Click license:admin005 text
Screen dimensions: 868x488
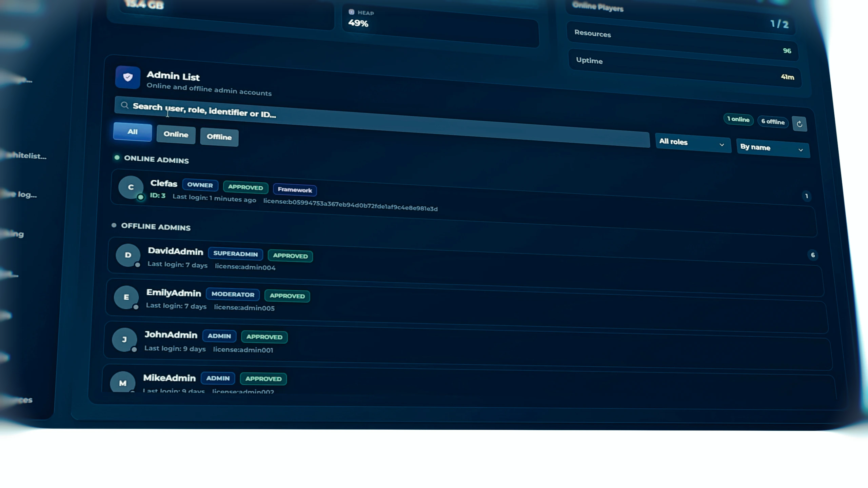point(244,308)
